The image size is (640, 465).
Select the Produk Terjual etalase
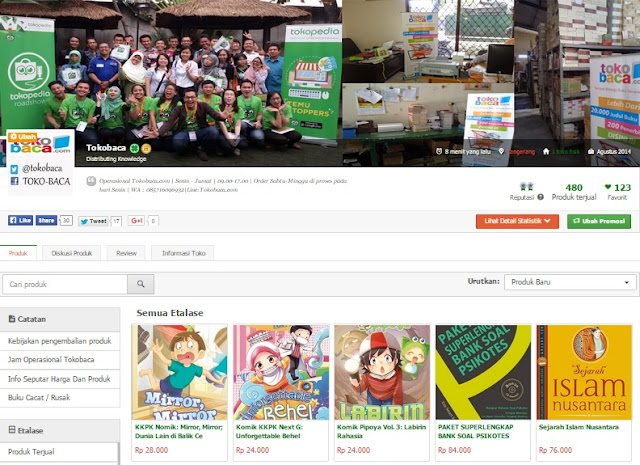[59, 452]
